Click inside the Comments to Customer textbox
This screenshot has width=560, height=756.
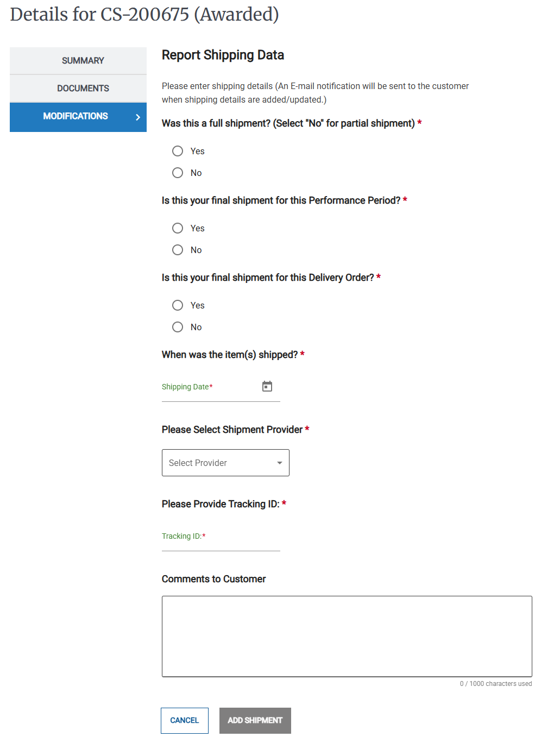[x=347, y=635]
